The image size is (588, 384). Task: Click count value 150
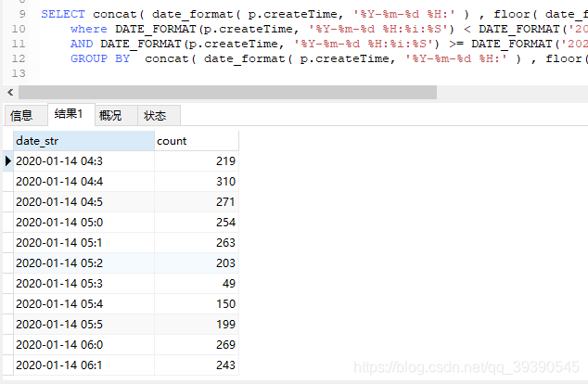pyautogui.click(x=197, y=303)
